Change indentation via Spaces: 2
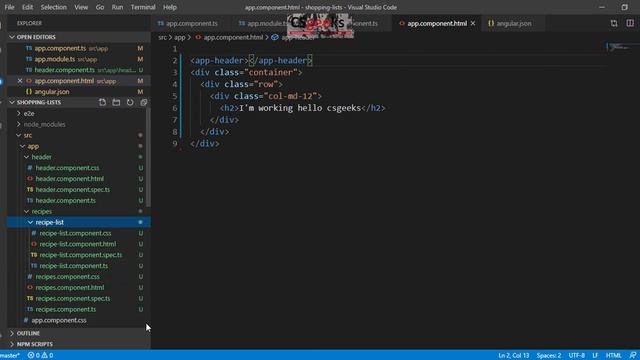The width and height of the screenshot is (640, 360). pyautogui.click(x=549, y=356)
